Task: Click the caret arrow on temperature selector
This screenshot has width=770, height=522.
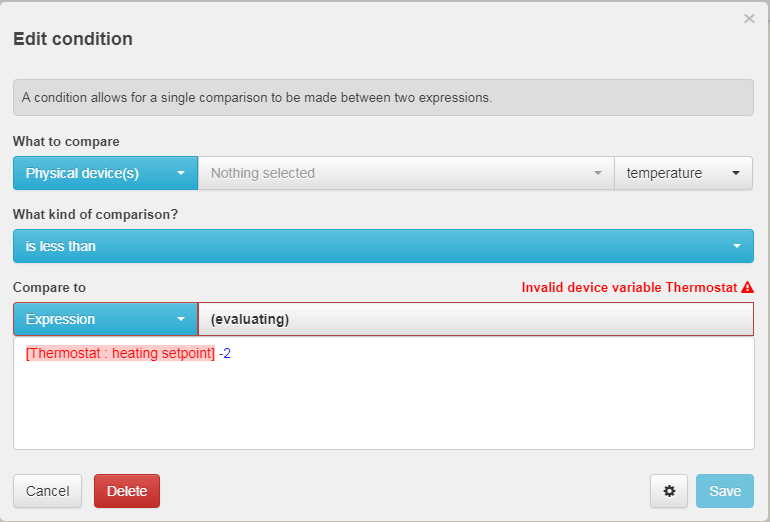Action: (x=736, y=173)
